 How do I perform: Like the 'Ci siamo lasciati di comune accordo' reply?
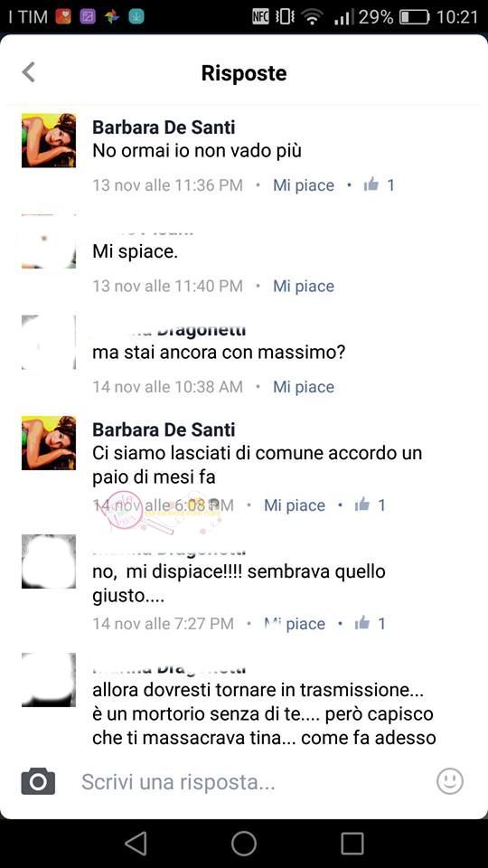295,505
